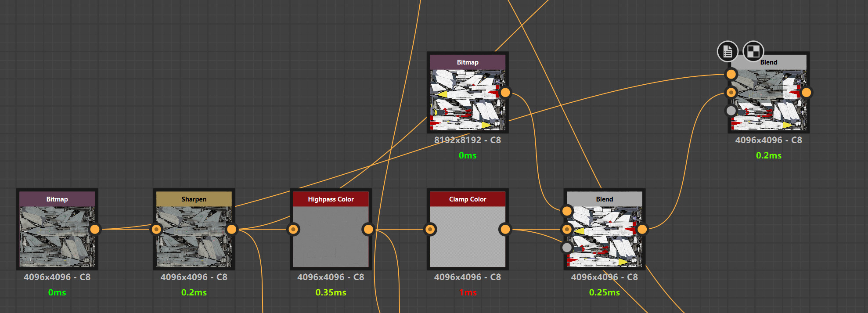This screenshot has height=313, width=868.
Task: Click the output port of the lower Blend node
Action: coord(642,229)
